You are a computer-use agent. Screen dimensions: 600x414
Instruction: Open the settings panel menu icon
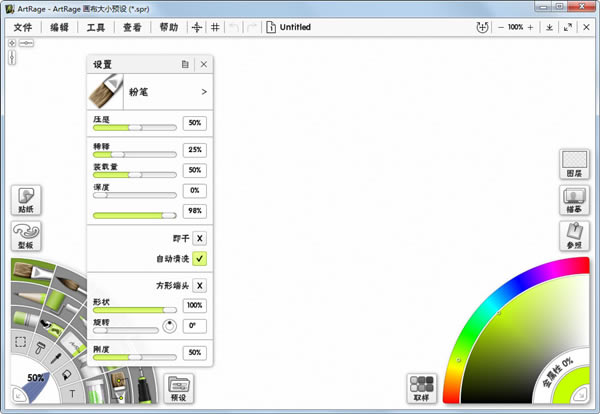185,64
